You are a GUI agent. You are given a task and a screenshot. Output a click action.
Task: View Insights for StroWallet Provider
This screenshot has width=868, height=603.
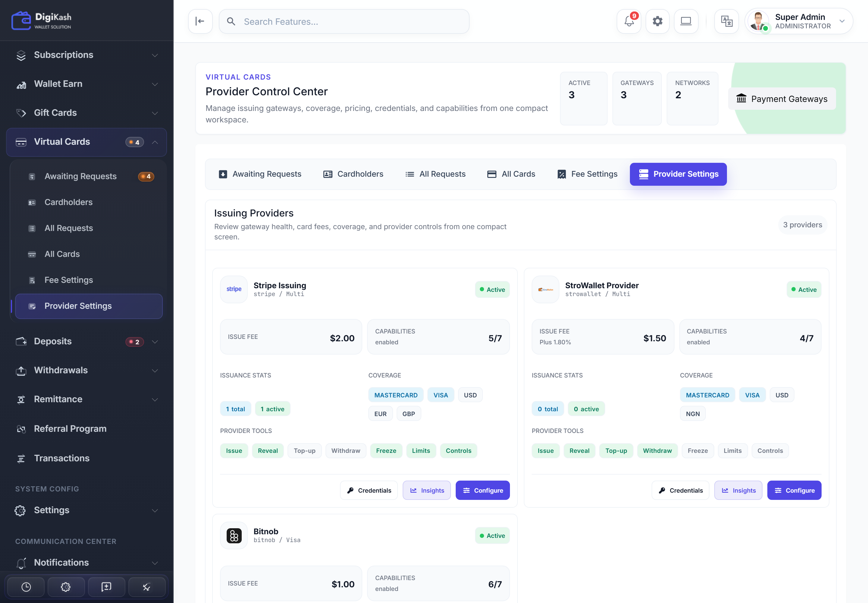(738, 491)
